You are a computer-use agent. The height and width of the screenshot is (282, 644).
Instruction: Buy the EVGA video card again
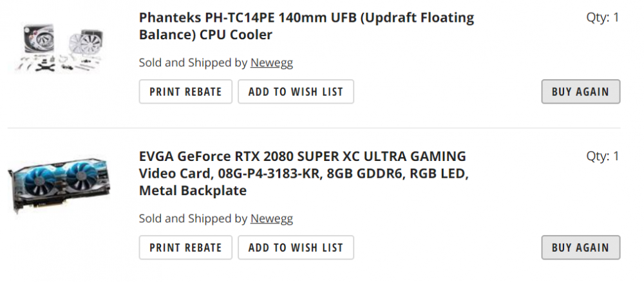click(x=580, y=247)
